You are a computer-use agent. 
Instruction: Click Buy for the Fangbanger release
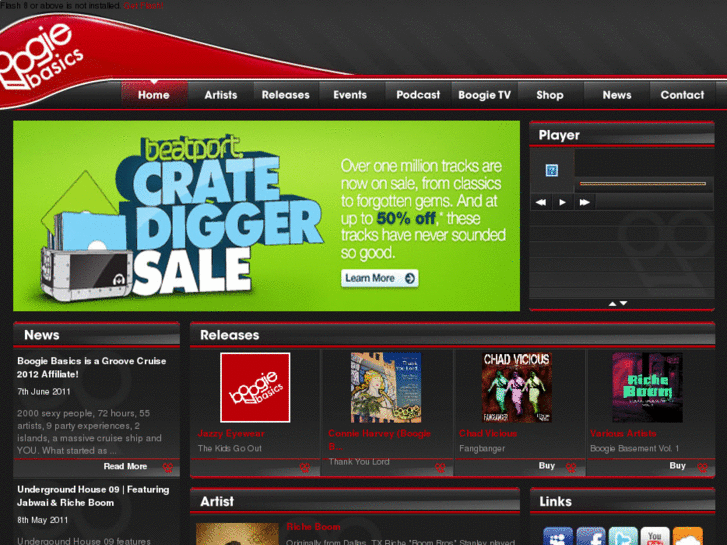[547, 465]
